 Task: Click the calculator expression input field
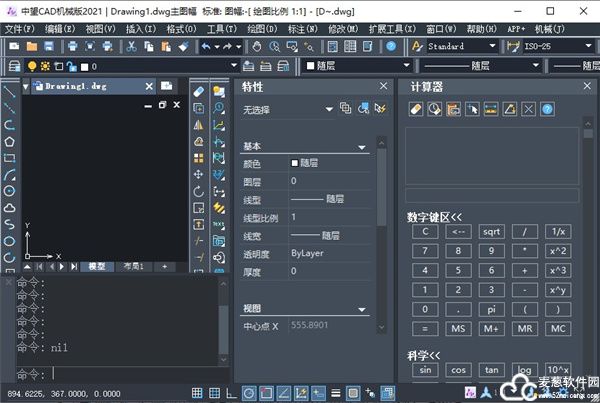[x=492, y=196]
